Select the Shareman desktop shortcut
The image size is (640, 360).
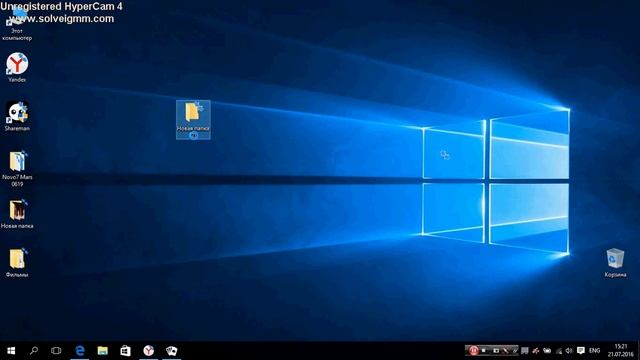point(17,116)
